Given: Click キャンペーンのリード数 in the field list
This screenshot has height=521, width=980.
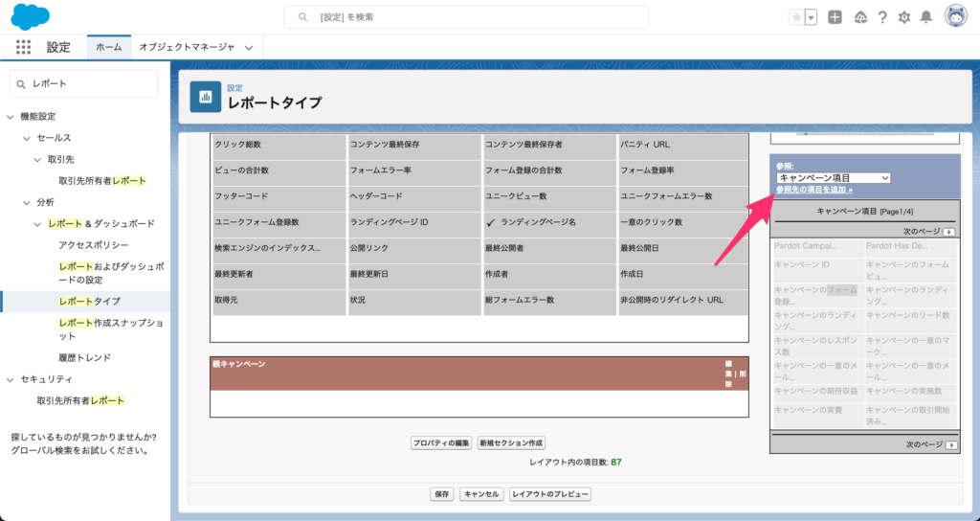Looking at the screenshot, I should (x=907, y=315).
